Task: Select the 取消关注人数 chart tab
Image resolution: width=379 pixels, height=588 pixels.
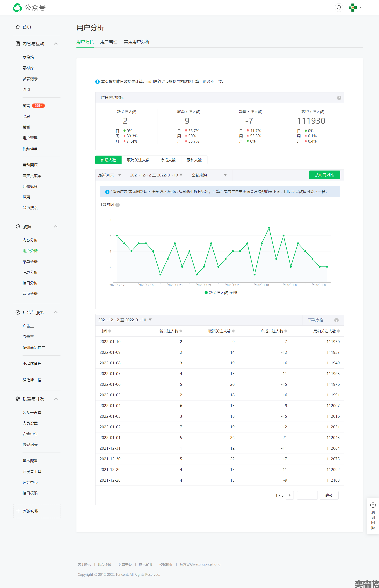Action: click(x=138, y=160)
